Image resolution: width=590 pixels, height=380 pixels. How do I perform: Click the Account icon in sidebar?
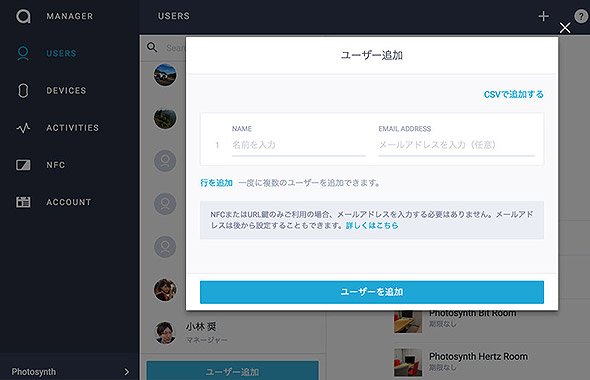(23, 202)
